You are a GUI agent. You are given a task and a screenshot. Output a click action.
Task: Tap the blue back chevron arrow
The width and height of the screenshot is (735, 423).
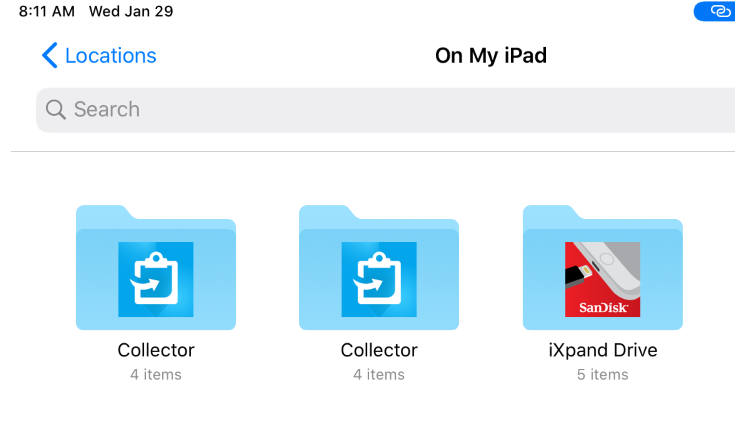[50, 55]
